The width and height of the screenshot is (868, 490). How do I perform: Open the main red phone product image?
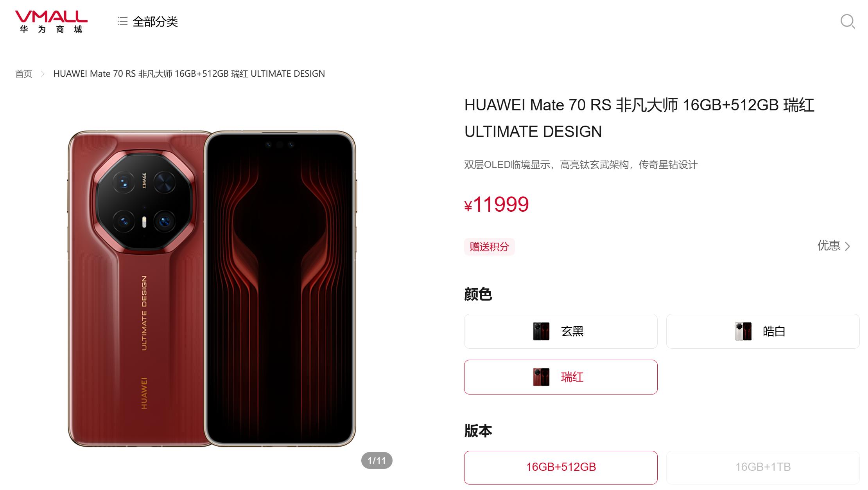point(212,289)
